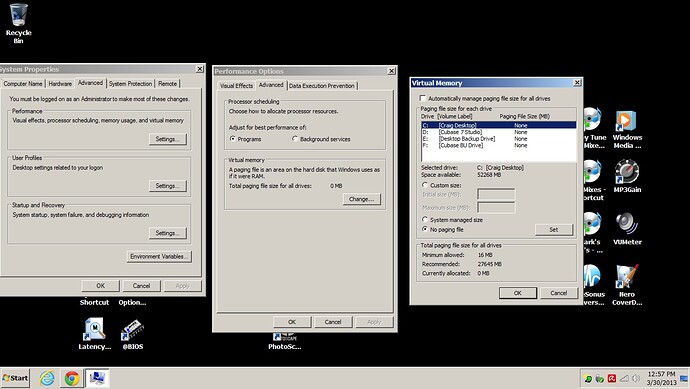
Task: Click the green messenger tray icon
Action: point(587,378)
